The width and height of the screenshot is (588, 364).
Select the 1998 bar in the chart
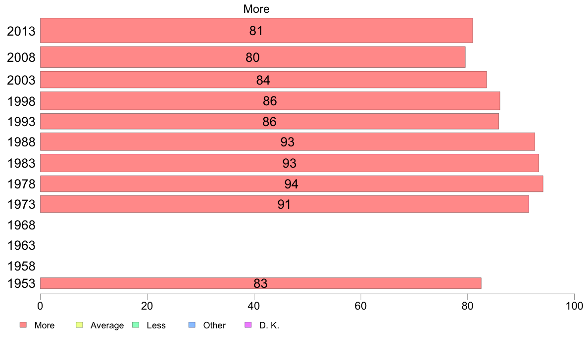270,101
